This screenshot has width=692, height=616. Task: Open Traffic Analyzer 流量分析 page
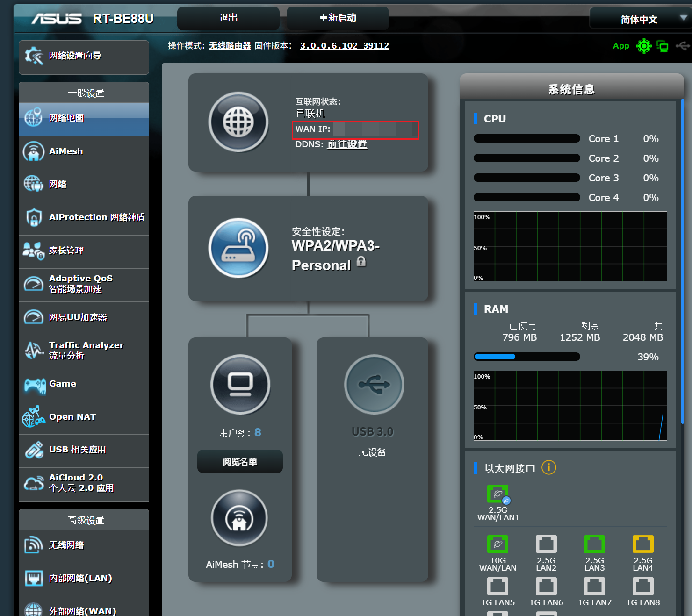point(84,351)
